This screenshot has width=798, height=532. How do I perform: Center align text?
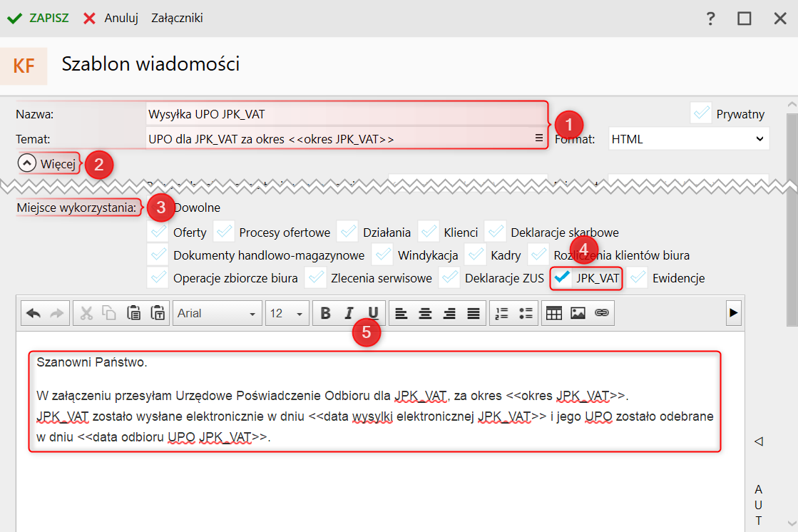(426, 313)
